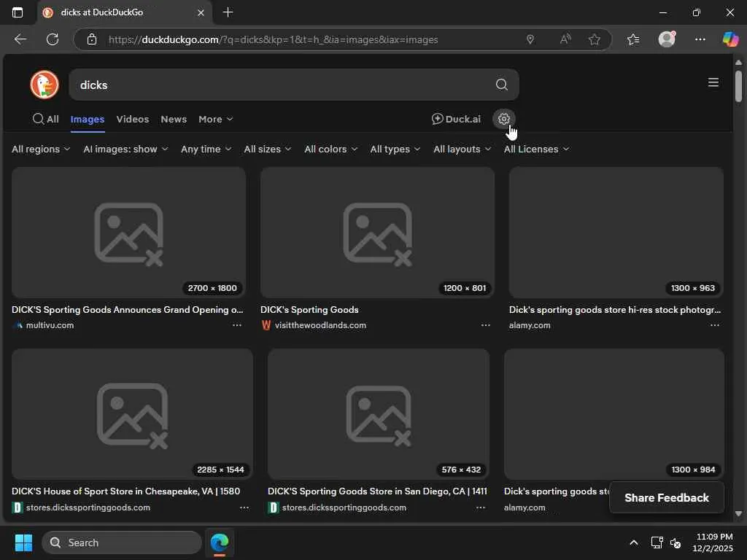Expand All regions filter

41,149
